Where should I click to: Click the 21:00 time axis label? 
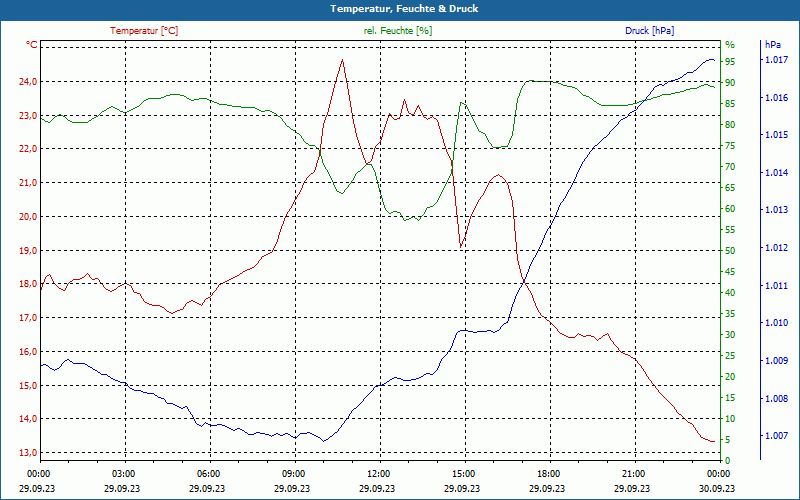(x=635, y=473)
